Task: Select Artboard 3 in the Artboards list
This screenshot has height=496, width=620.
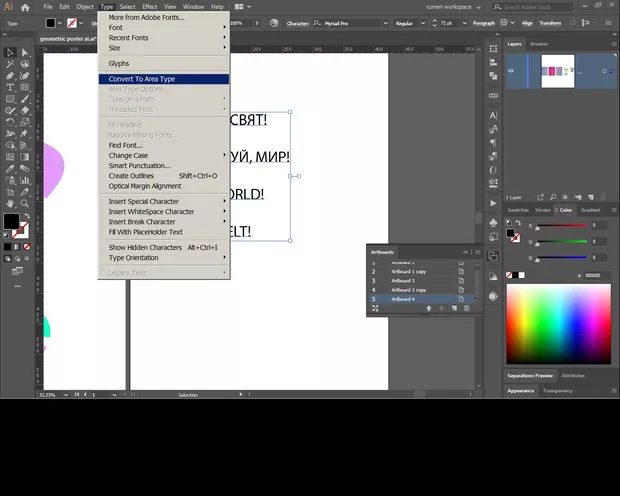Action: click(x=402, y=281)
